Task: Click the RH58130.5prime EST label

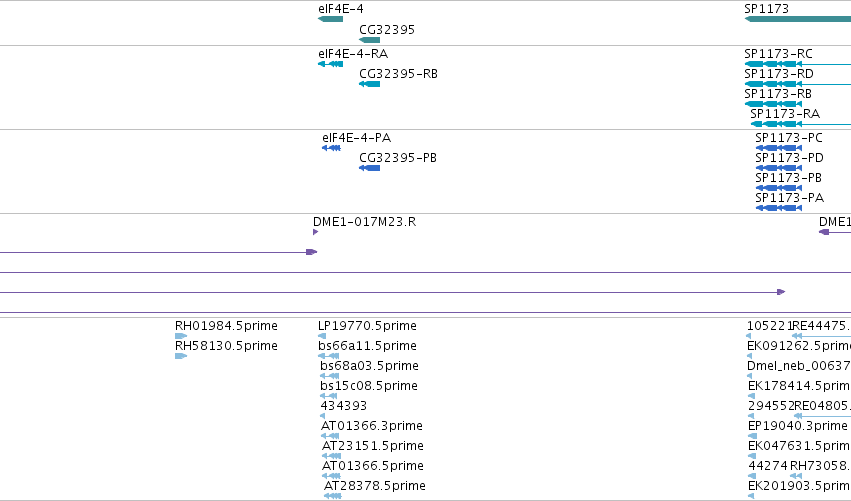Action: tap(226, 346)
